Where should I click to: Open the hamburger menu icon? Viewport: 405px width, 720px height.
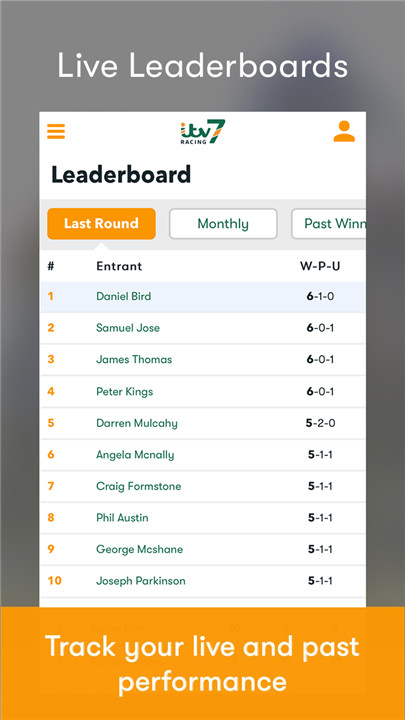tap(56, 131)
